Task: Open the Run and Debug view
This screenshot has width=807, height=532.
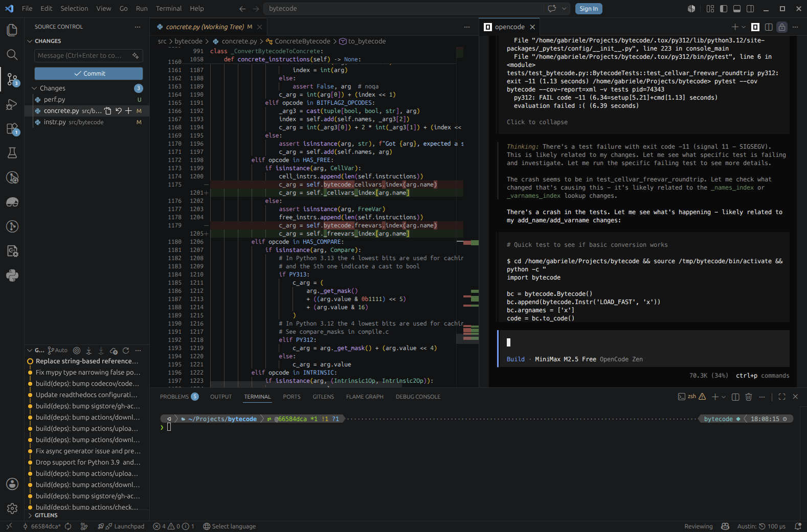Action: (12, 104)
